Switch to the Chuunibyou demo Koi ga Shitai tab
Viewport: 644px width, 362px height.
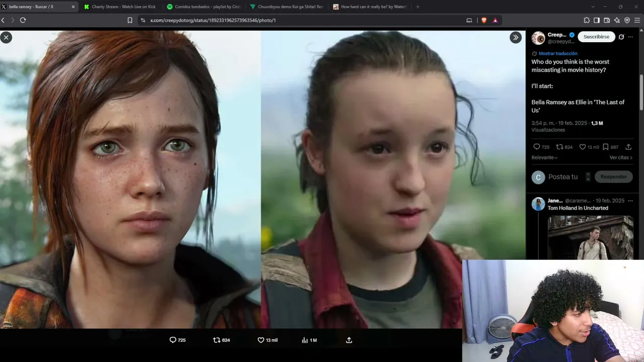tap(286, 7)
